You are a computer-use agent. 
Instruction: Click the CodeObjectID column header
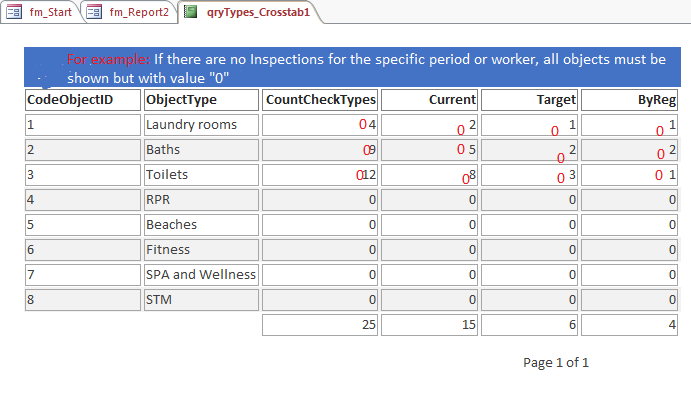(83, 100)
